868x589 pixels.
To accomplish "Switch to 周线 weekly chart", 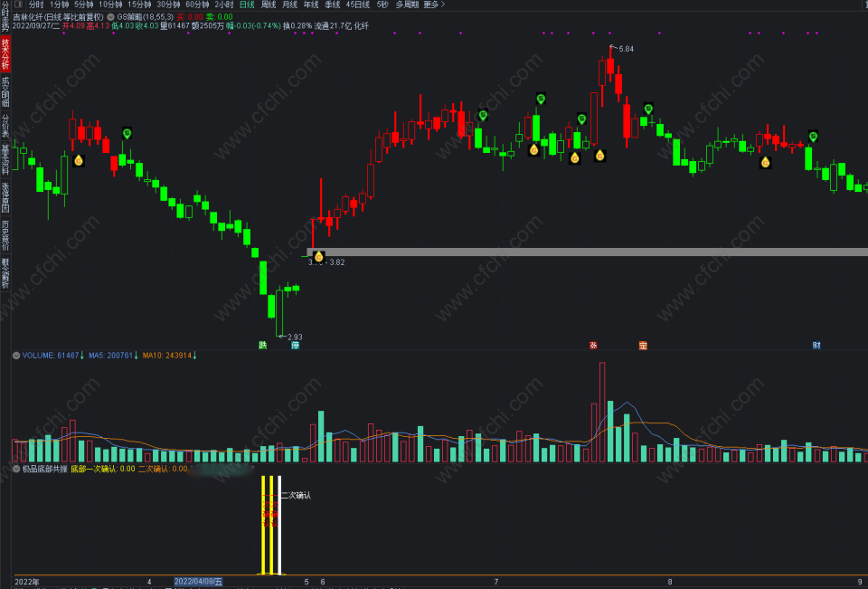I will click(268, 5).
